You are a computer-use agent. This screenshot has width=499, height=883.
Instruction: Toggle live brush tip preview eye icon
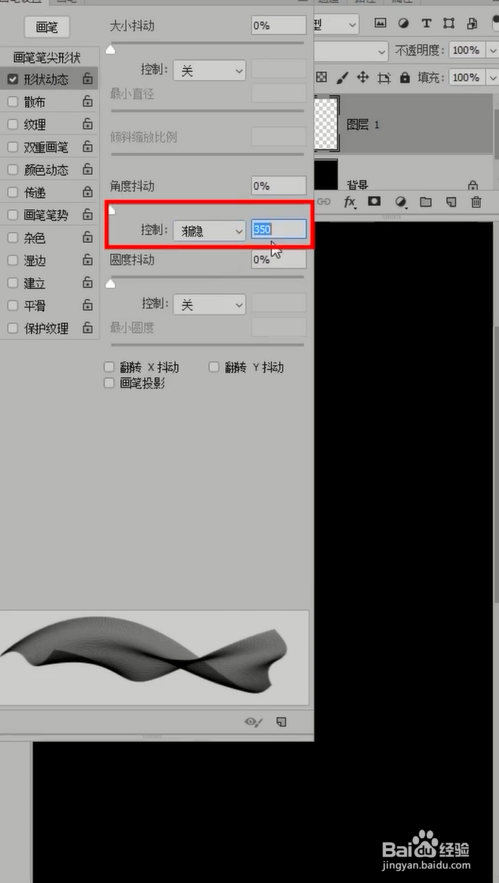[254, 722]
